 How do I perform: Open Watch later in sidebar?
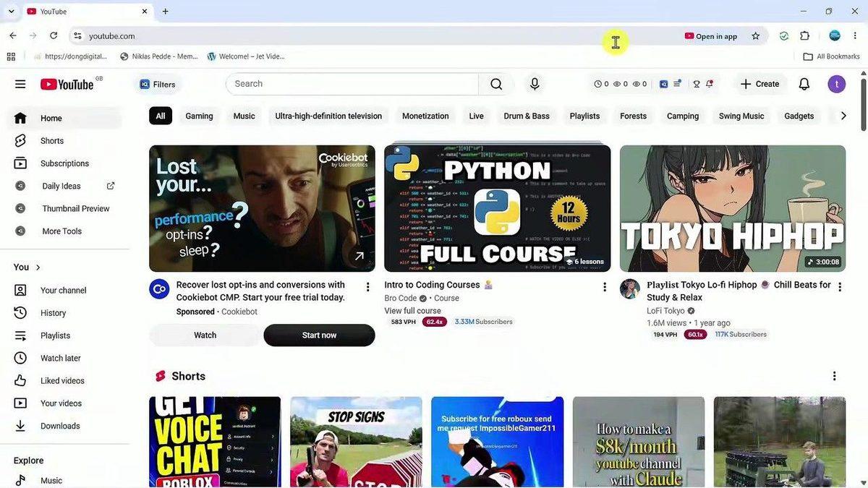(65, 358)
